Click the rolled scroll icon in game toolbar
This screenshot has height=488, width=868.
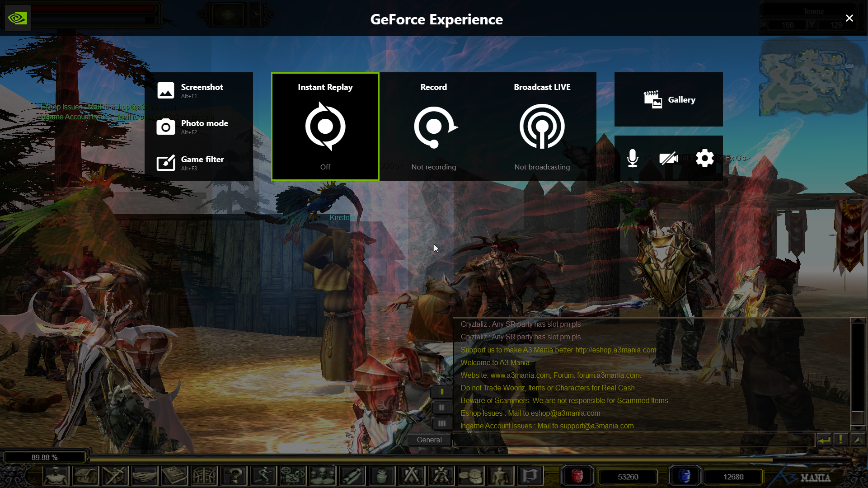tap(352, 476)
